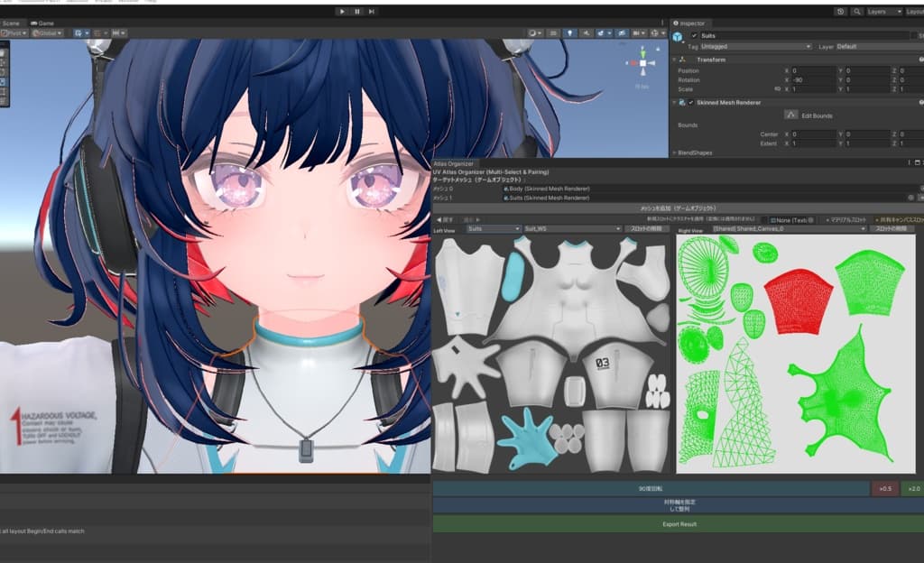The width and height of the screenshot is (924, 563).
Task: Open the Suit_WS material dropdown
Action: tap(570, 229)
